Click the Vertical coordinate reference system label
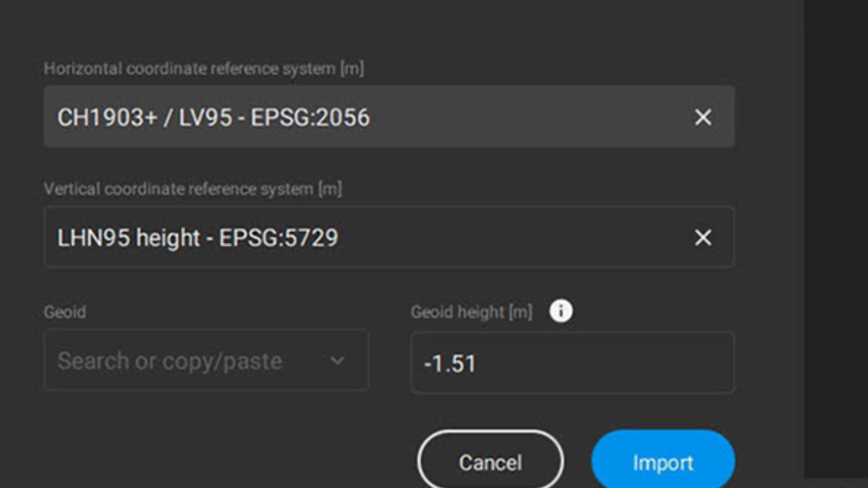Image resolution: width=868 pixels, height=488 pixels. pyautogui.click(x=192, y=189)
